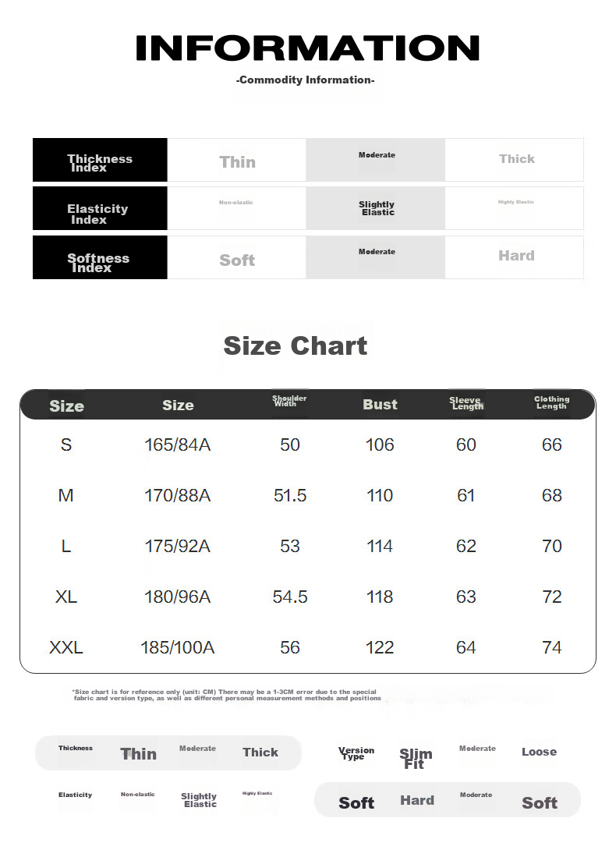The image size is (616, 850).
Task: Click the 170/88A size cell
Action: click(x=177, y=495)
